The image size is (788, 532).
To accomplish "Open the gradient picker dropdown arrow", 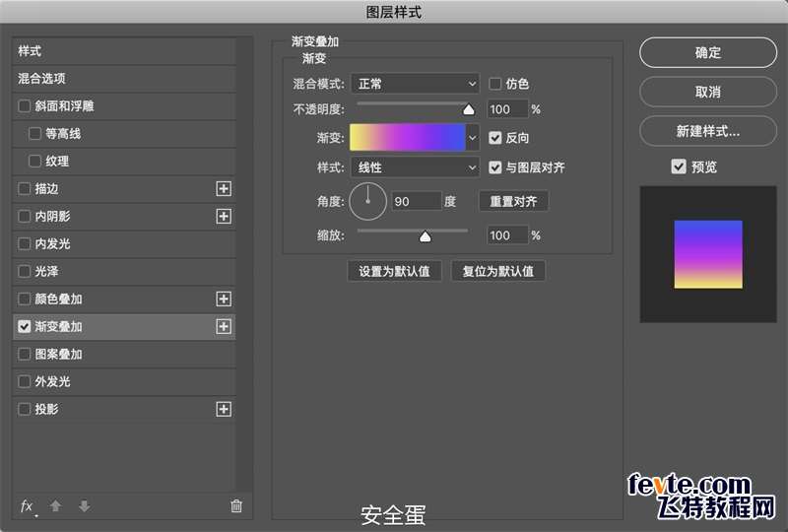I will [x=473, y=137].
